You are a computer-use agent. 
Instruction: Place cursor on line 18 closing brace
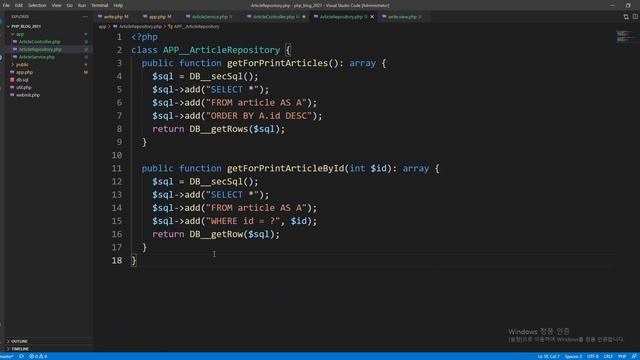coord(134,260)
